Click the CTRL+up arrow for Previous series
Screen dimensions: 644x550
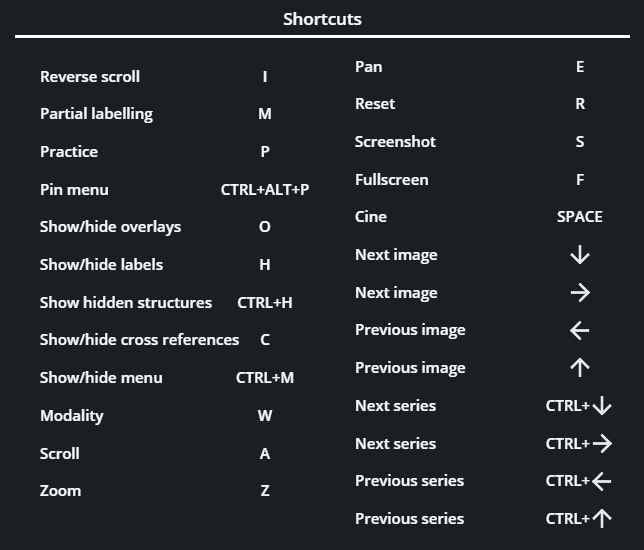point(579,518)
